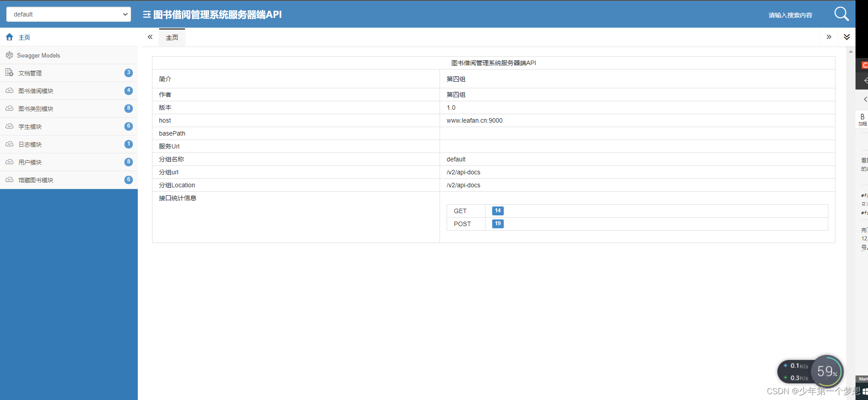Expand 馆藏图书模块 in the sidebar

69,180
